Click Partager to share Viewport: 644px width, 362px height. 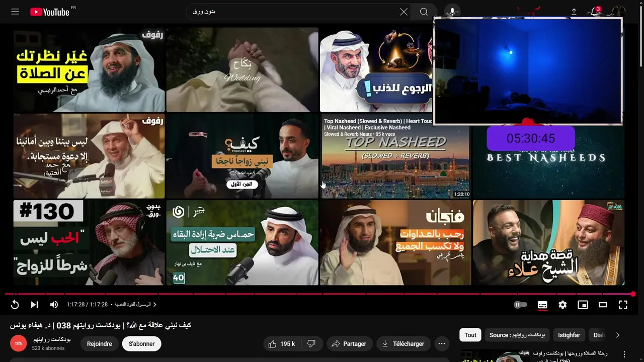click(349, 344)
